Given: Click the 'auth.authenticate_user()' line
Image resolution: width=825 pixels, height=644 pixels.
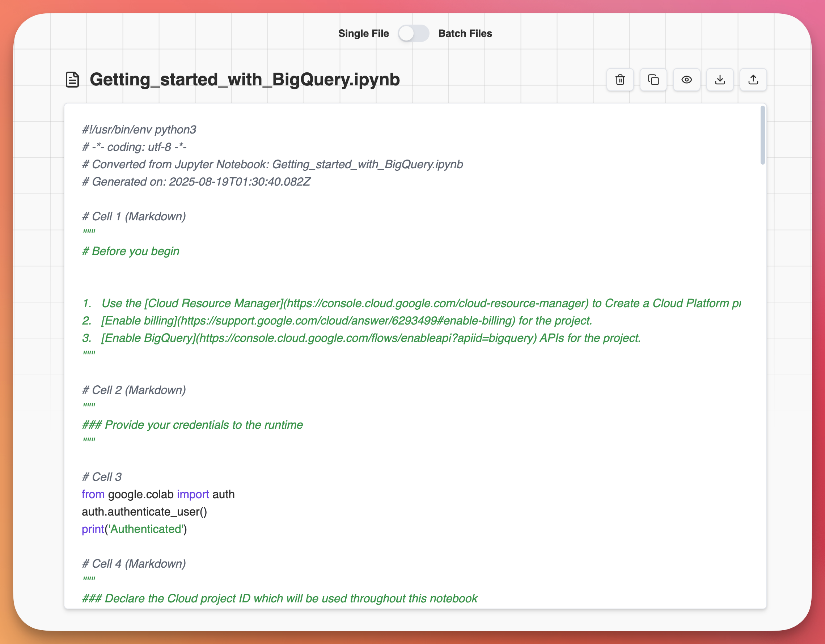Looking at the screenshot, I should pos(144,512).
